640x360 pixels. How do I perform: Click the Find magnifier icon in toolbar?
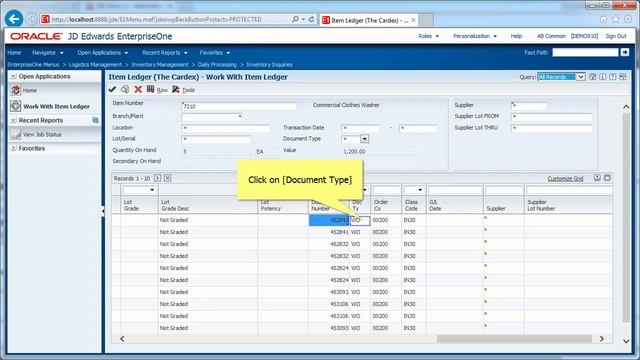coord(125,89)
